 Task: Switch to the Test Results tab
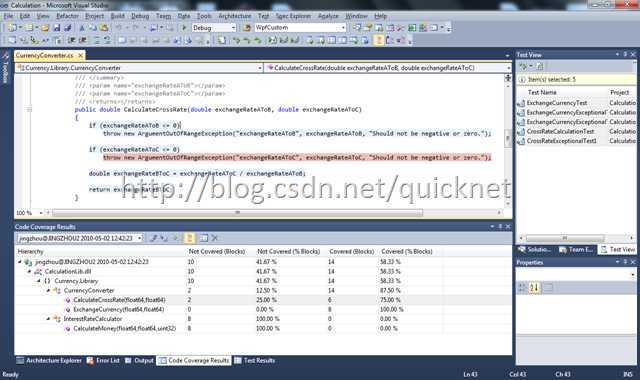255,360
